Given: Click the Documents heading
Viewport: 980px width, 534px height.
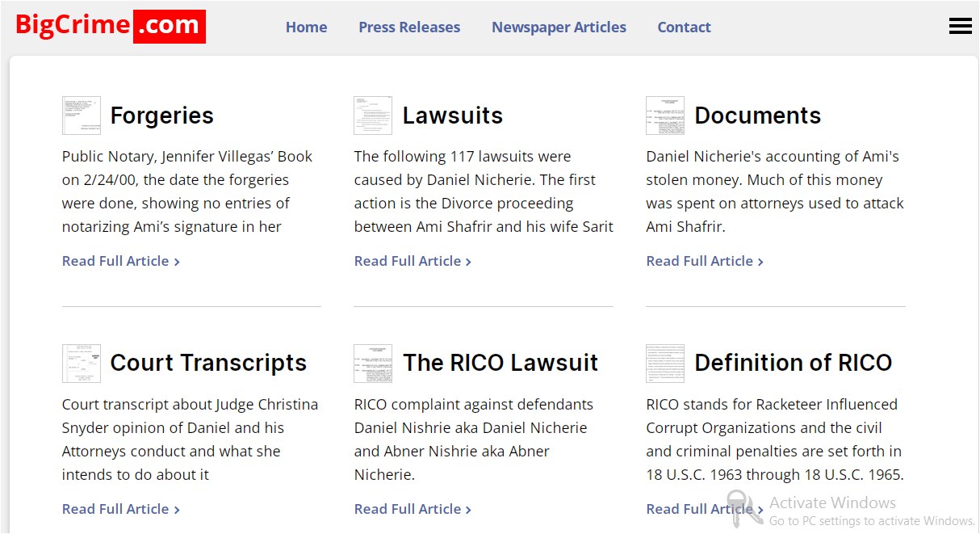Looking at the screenshot, I should [x=758, y=116].
